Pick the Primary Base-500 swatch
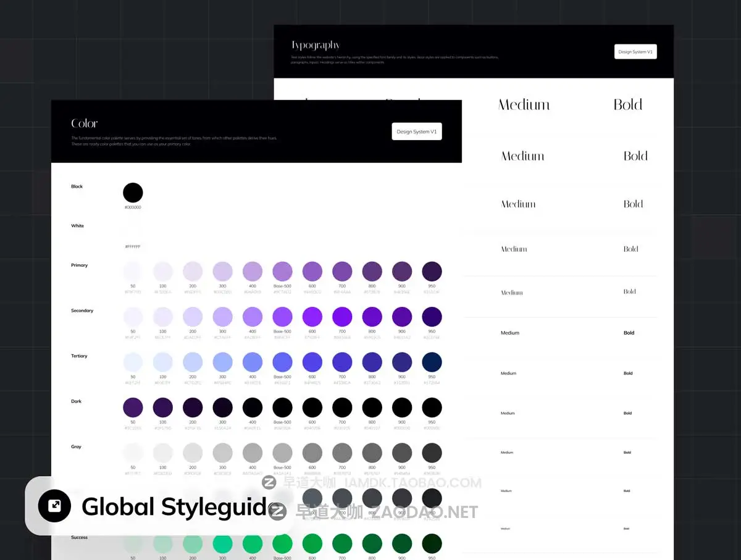Viewport: 741px width, 560px height. pos(282,272)
